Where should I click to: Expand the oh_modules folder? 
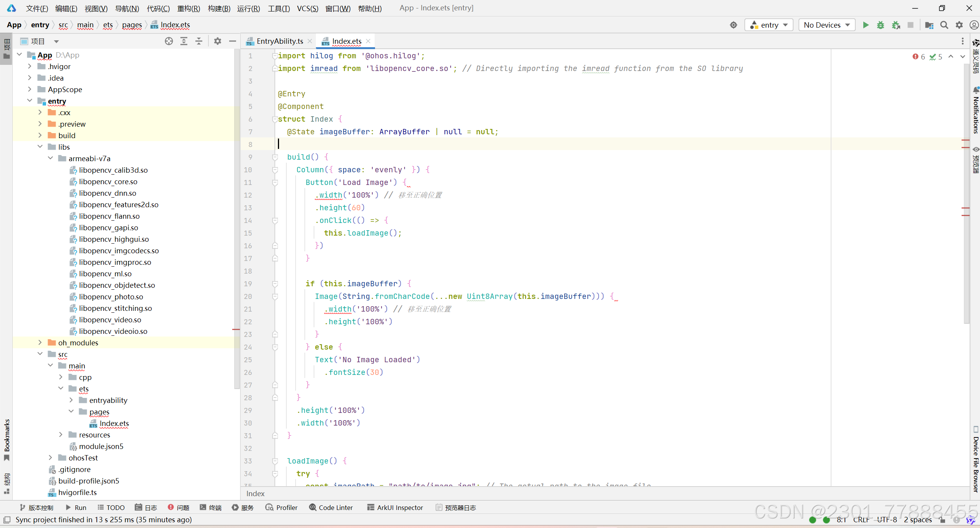click(x=40, y=342)
